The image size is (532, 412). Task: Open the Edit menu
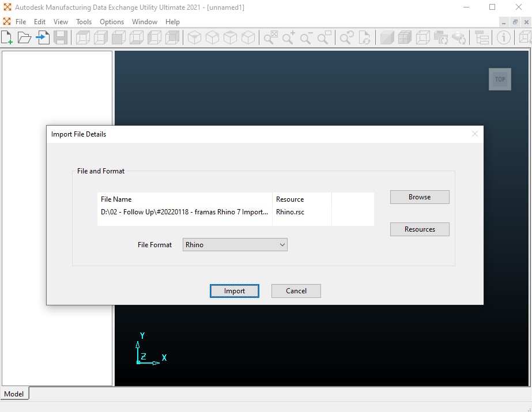[40, 22]
